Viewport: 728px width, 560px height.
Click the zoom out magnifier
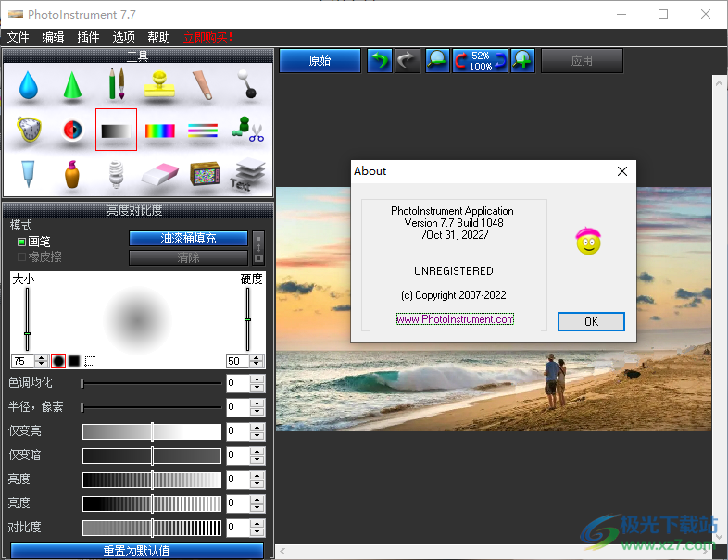tap(437, 61)
